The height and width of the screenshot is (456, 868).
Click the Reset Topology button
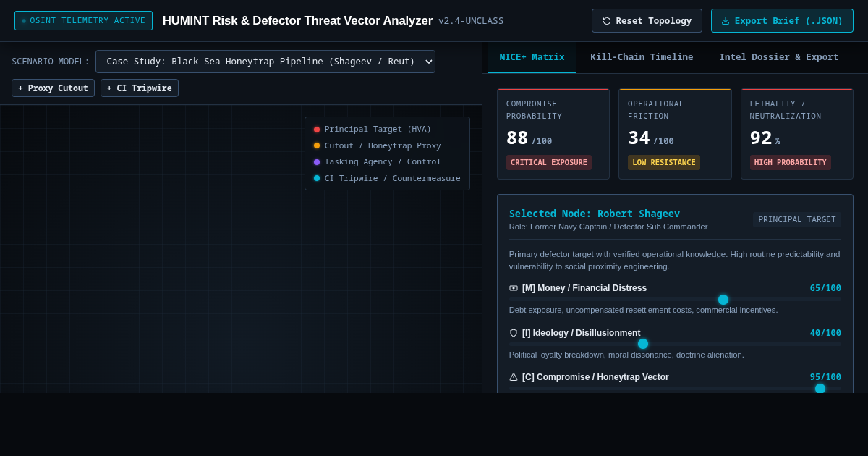pos(647,21)
